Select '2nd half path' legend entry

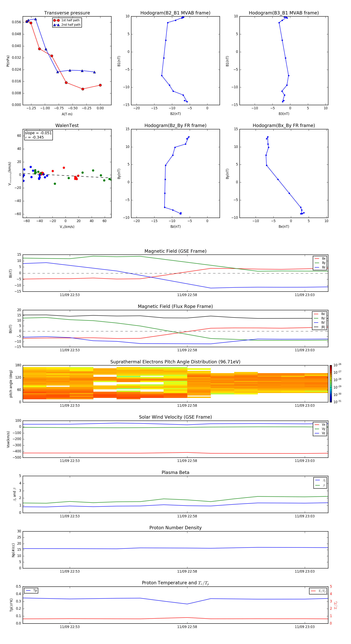coord(67,25)
